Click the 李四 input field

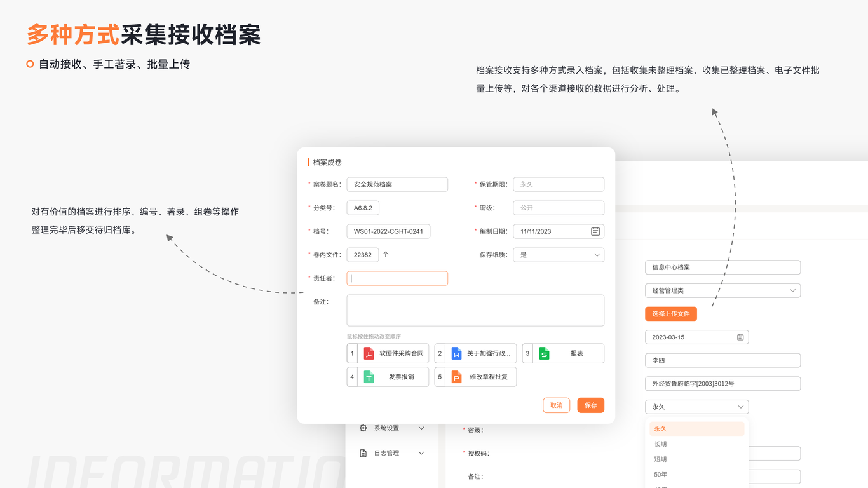[x=722, y=360]
